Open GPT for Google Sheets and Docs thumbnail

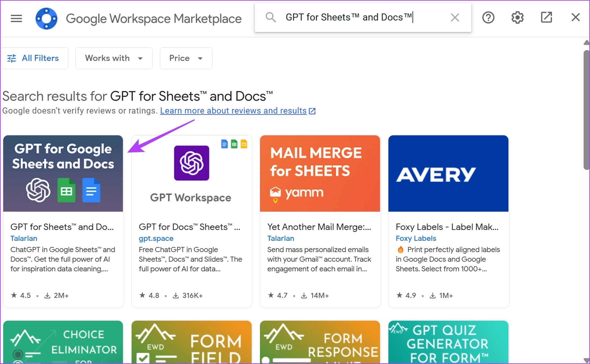pyautogui.click(x=63, y=174)
